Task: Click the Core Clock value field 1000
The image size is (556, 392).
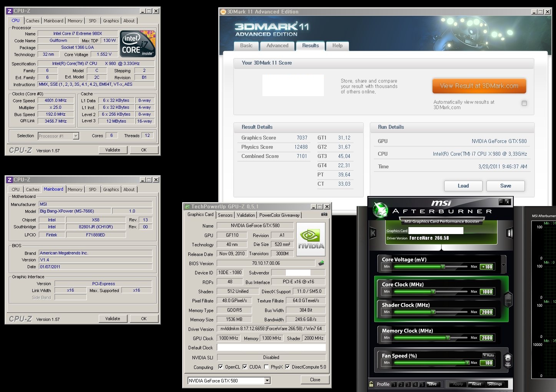Action: (487, 292)
